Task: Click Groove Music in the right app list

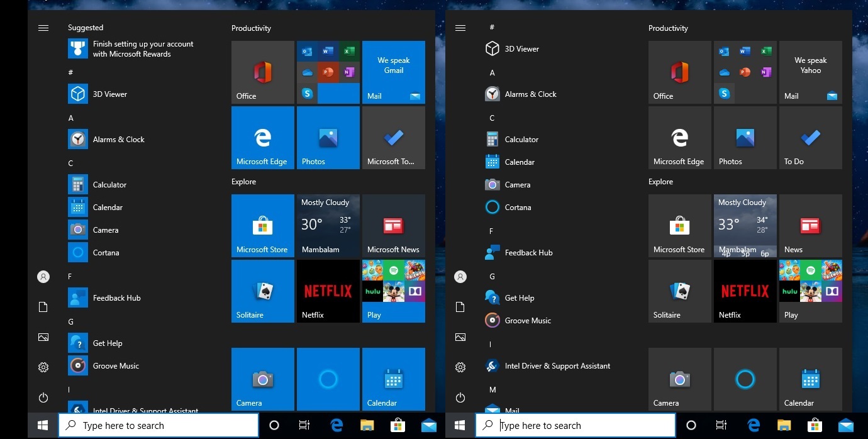Action: [x=527, y=321]
